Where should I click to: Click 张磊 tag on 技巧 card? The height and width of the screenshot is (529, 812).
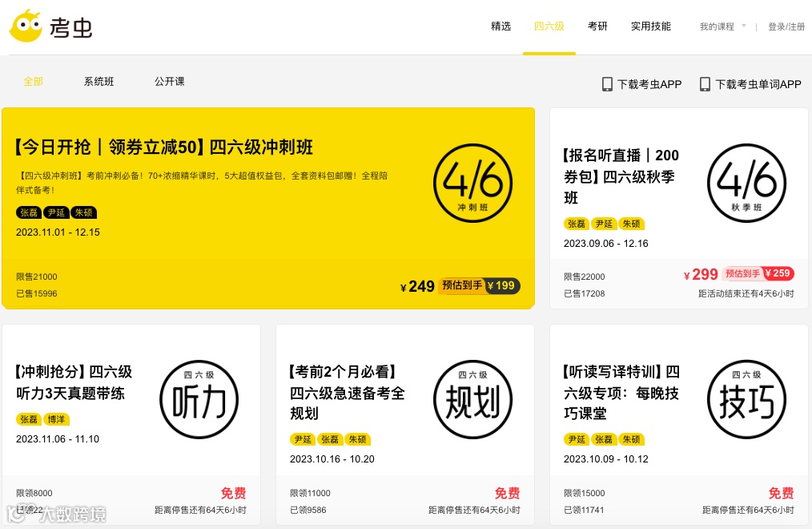[604, 439]
